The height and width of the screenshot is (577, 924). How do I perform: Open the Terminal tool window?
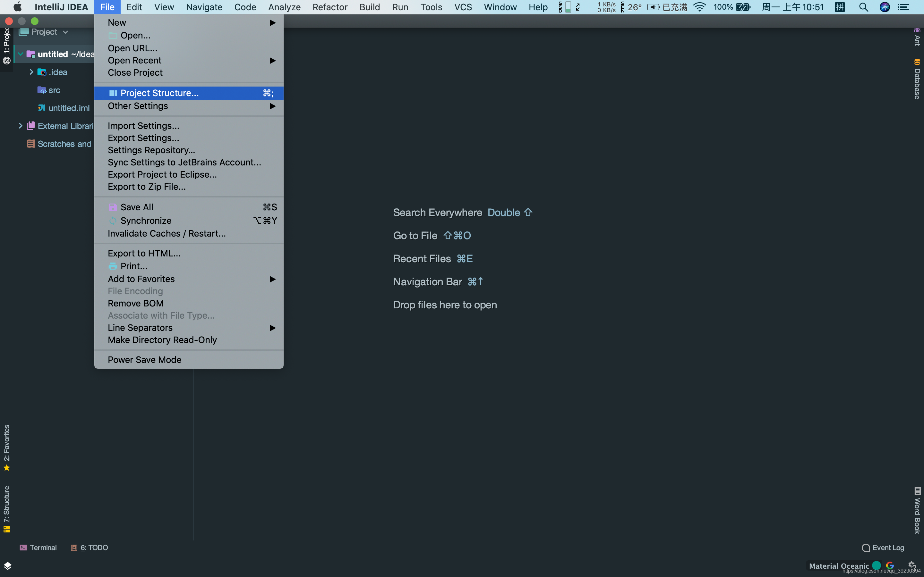pyautogui.click(x=38, y=548)
